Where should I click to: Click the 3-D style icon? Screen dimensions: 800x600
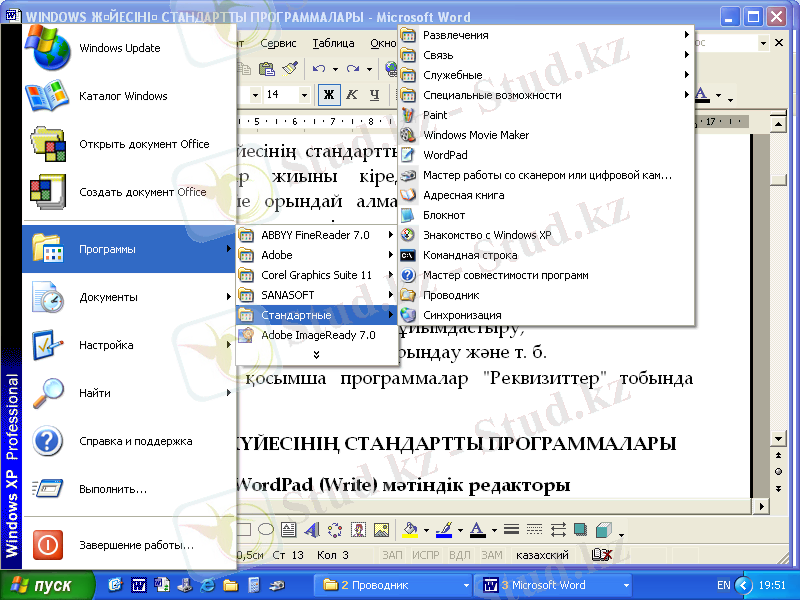coord(604,530)
